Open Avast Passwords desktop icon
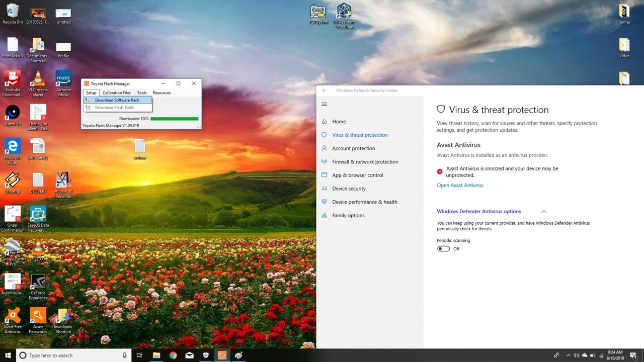644x362 pixels. [38, 321]
